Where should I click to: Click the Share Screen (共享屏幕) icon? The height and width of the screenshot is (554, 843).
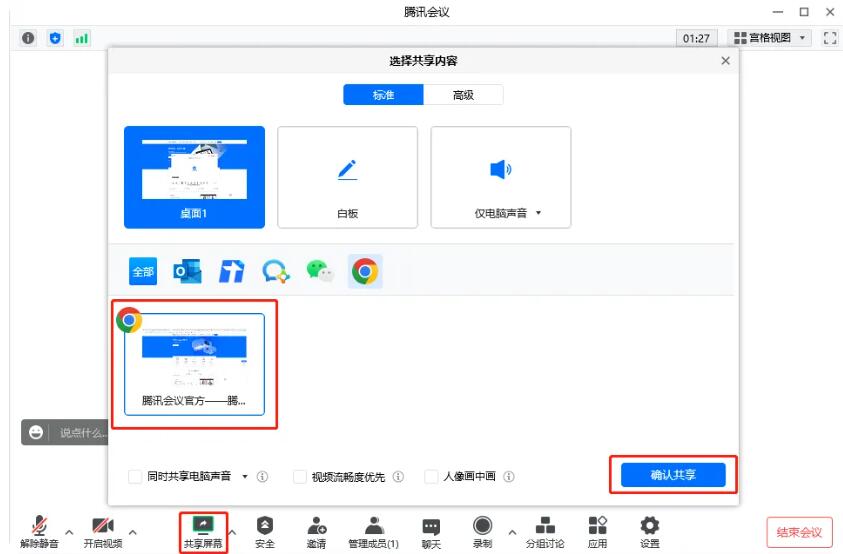point(203,526)
